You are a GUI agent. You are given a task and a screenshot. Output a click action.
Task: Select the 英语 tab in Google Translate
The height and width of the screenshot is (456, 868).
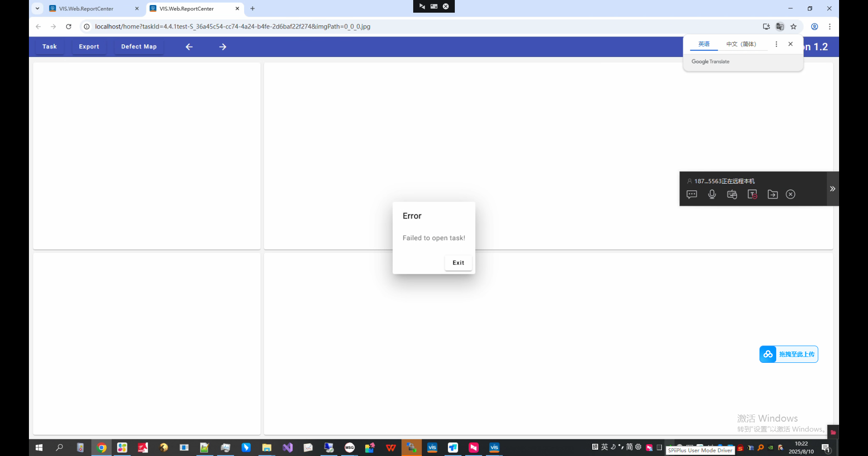(x=704, y=44)
